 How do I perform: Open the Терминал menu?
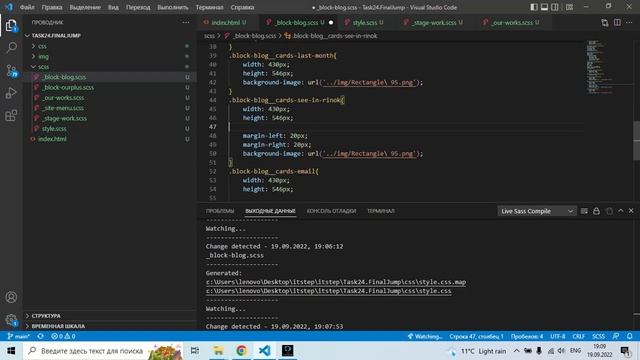click(x=209, y=7)
